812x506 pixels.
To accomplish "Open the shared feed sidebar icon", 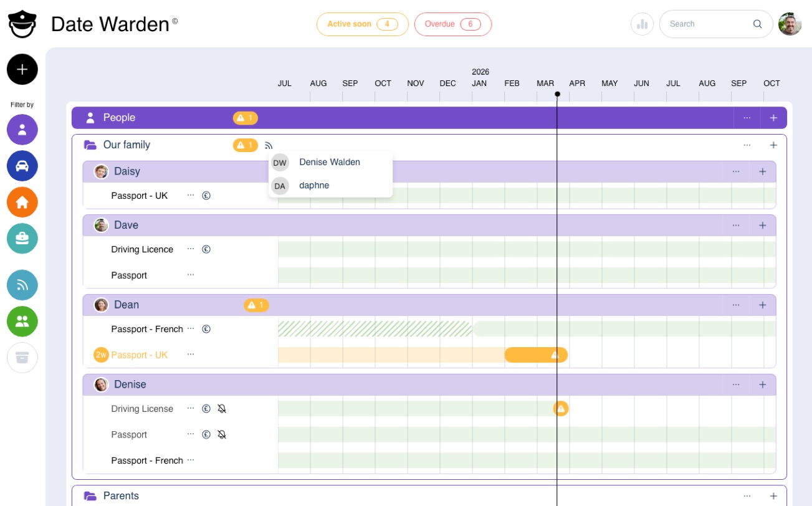I will 22,285.
